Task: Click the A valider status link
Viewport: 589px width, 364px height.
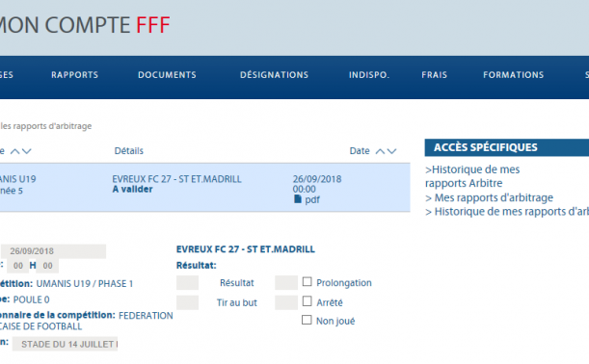Action: click(x=133, y=189)
